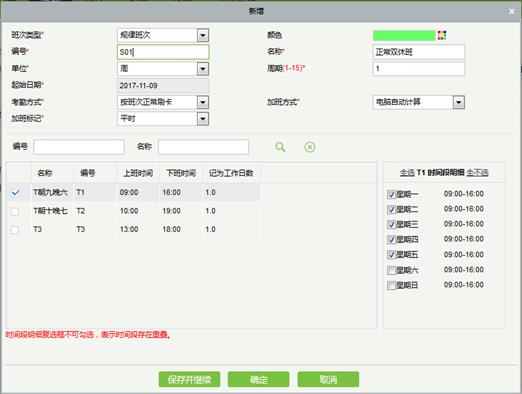
Task: Click the 名称 search input field
Action: (x=203, y=147)
